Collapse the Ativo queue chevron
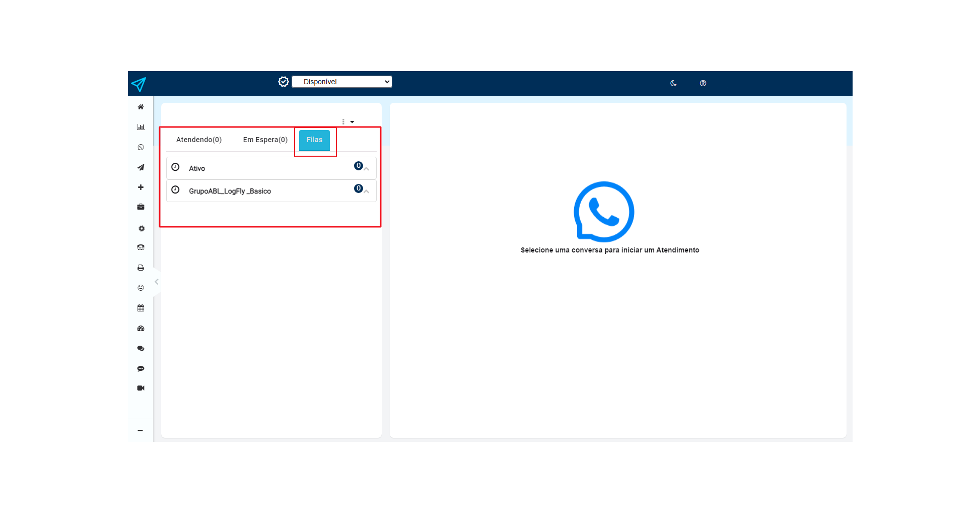The image size is (980, 513). 367,169
